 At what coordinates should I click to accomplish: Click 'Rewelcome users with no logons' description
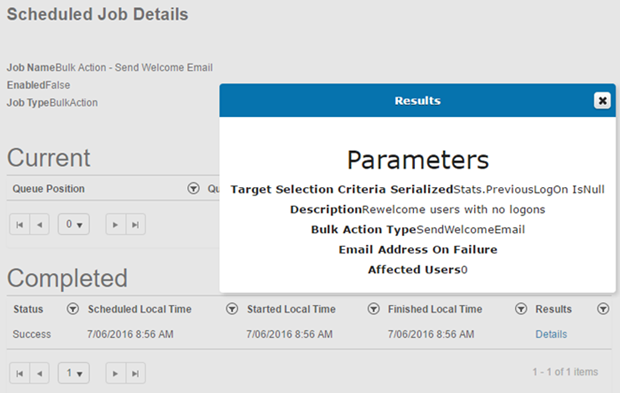click(454, 209)
